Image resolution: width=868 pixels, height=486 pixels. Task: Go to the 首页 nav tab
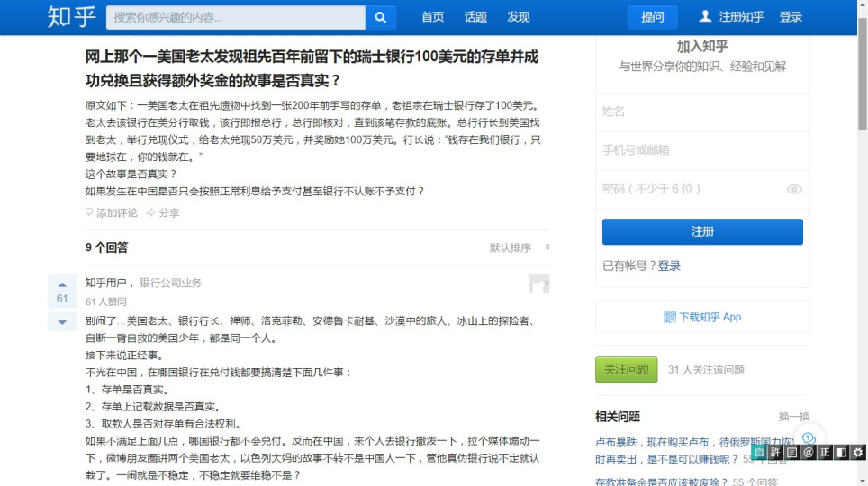pos(432,17)
